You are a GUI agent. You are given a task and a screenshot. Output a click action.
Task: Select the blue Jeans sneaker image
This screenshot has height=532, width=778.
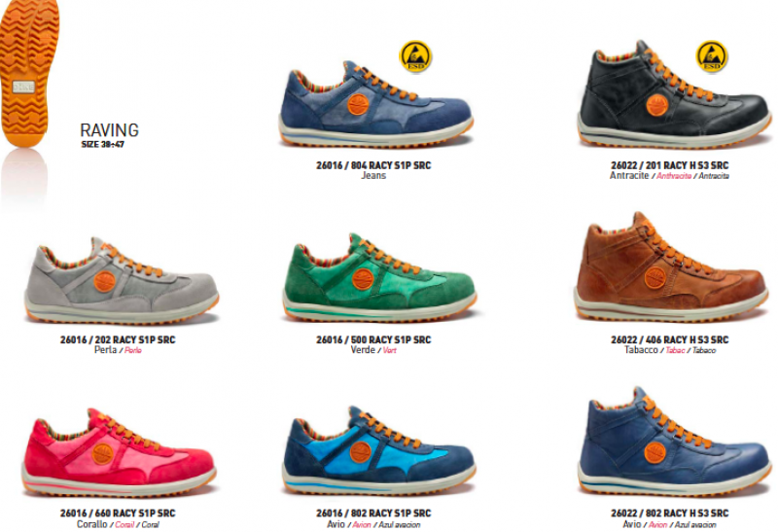click(375, 105)
